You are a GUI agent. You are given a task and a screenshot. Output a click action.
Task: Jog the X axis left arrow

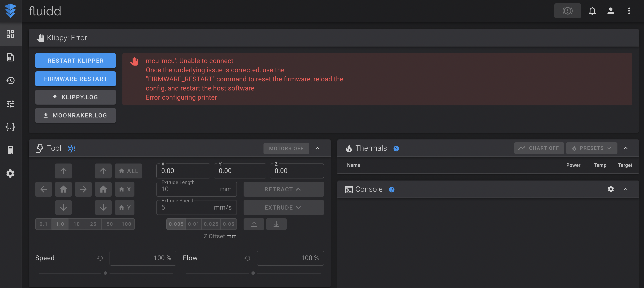pyautogui.click(x=44, y=189)
